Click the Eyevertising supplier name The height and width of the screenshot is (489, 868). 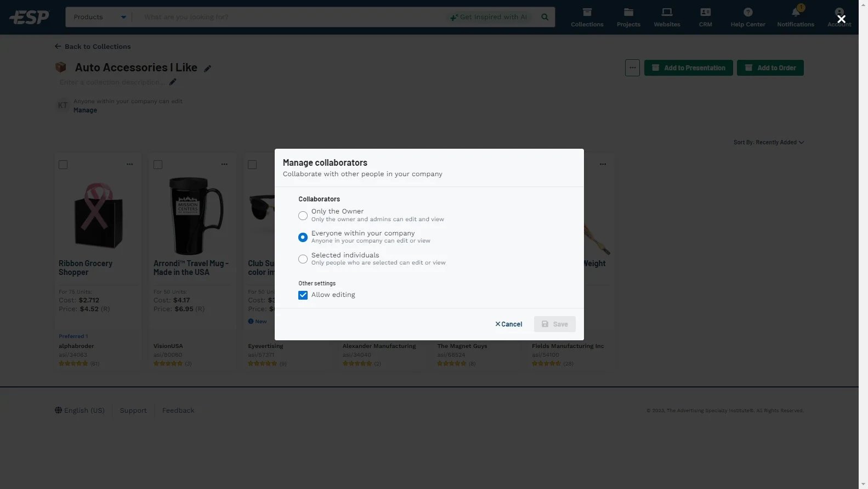(265, 346)
